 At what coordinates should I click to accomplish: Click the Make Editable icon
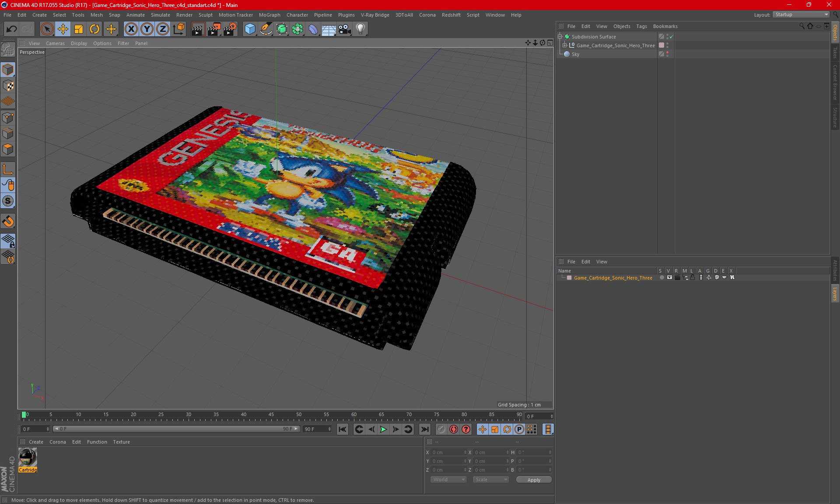[x=8, y=50]
